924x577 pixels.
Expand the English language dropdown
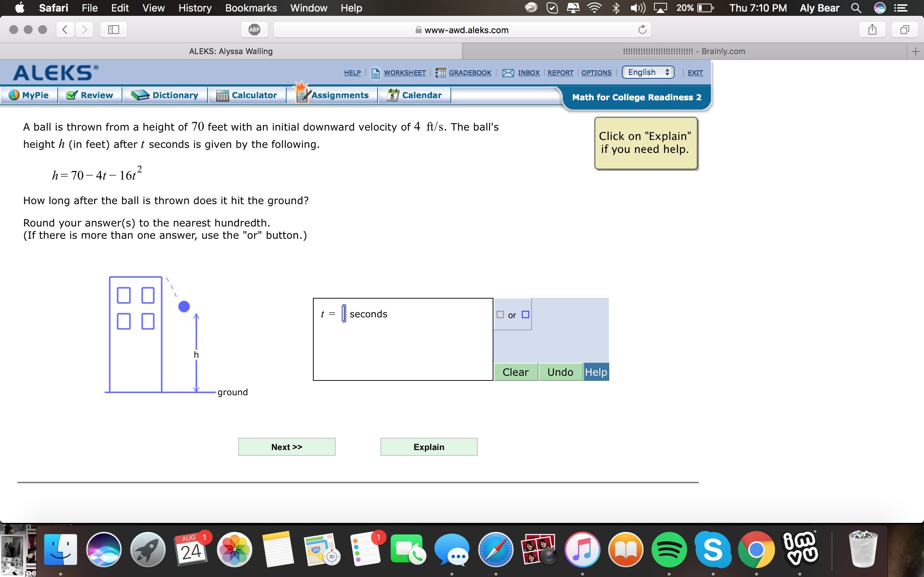(x=648, y=72)
